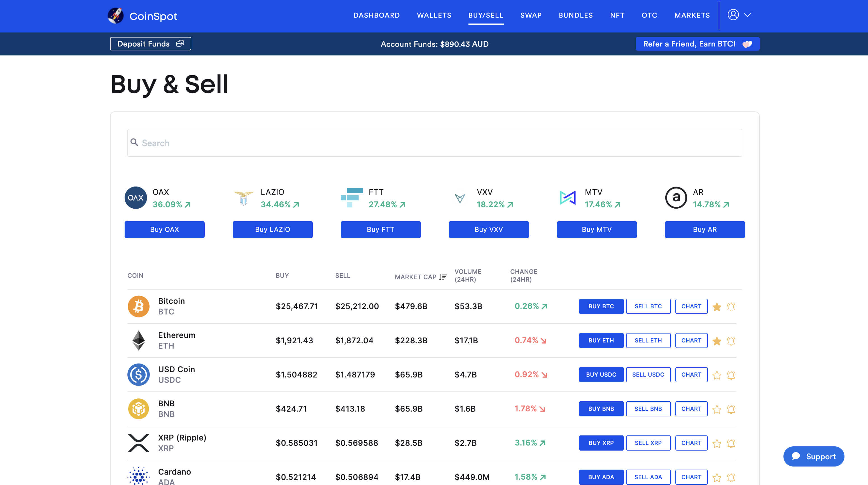Click the alert bell for XRP
The image size is (868, 485).
(731, 443)
